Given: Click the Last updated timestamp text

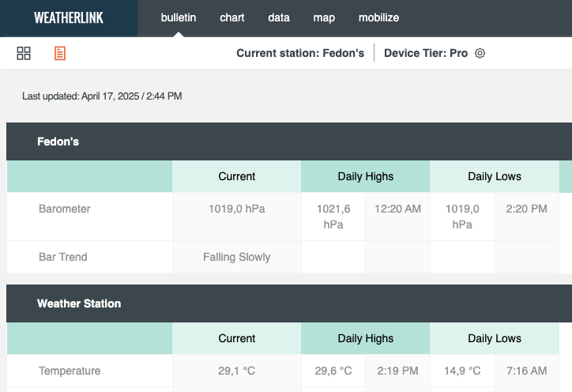Looking at the screenshot, I should (x=102, y=96).
